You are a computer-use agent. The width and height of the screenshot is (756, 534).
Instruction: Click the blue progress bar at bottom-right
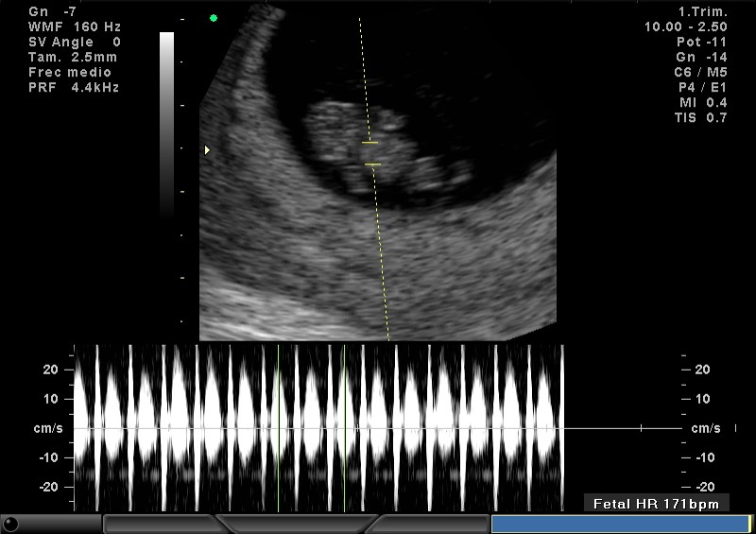coord(619,524)
